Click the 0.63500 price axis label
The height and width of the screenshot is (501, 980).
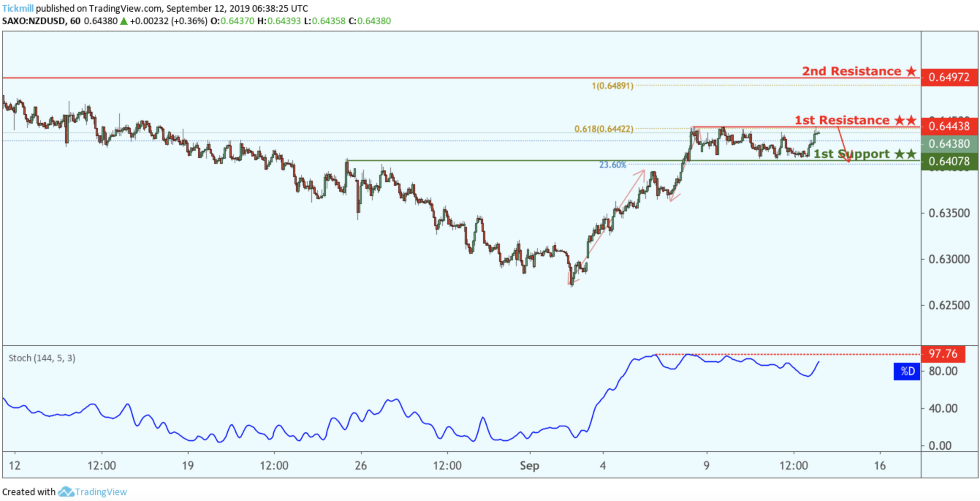[x=949, y=213]
